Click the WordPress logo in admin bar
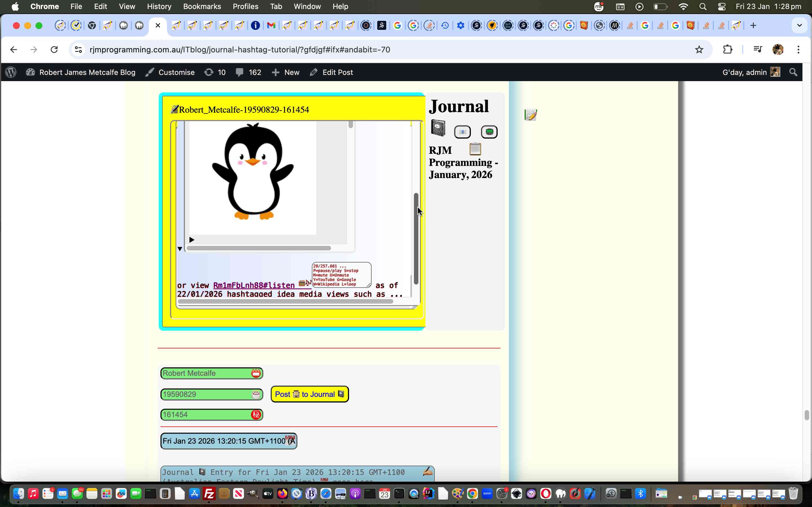The image size is (812, 507). (x=11, y=72)
